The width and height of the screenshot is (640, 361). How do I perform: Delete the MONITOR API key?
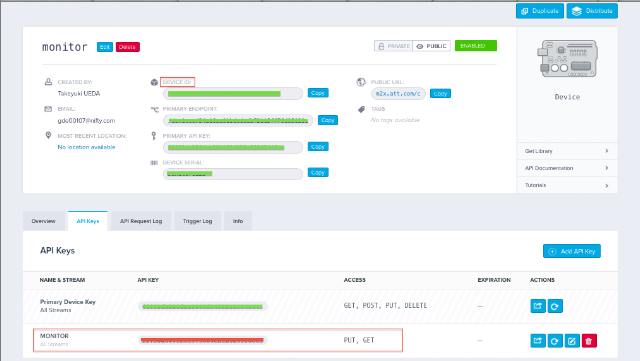point(589,341)
